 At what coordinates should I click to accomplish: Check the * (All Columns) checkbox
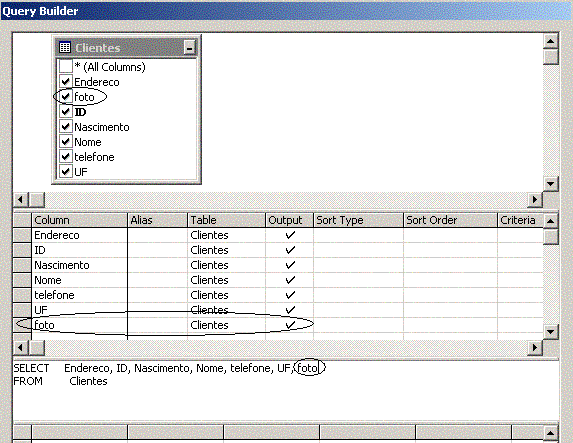click(x=65, y=67)
